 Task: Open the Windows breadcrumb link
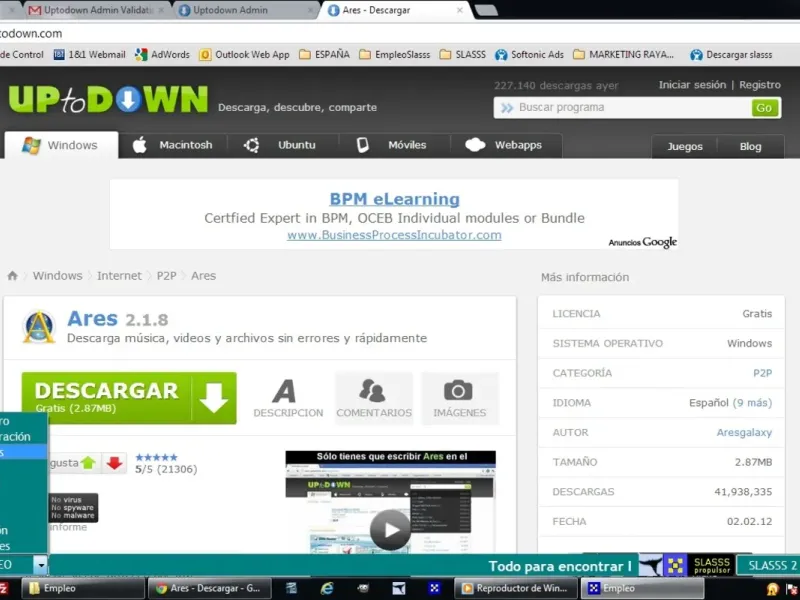(58, 276)
